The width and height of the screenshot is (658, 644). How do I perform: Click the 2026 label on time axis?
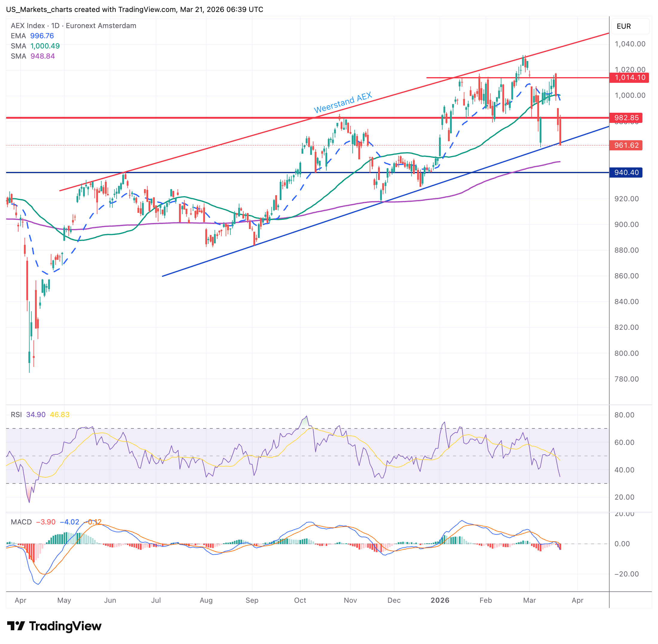tap(440, 600)
